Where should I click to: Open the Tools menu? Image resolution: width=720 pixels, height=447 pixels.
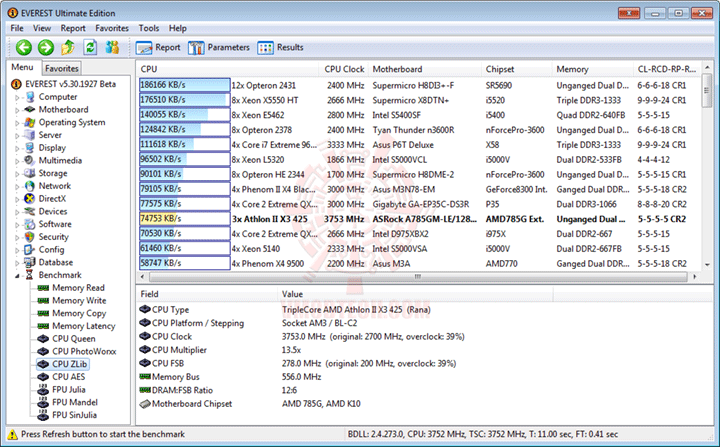pos(149,28)
